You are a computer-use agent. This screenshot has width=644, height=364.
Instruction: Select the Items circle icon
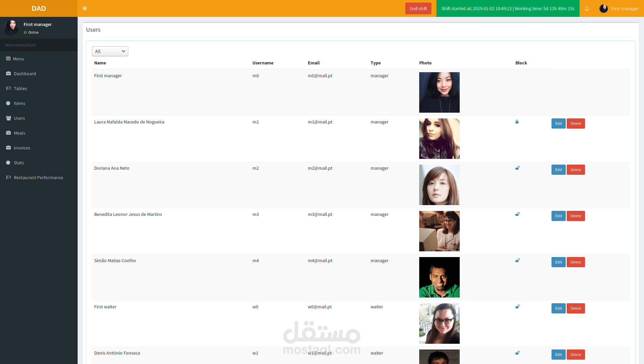coord(8,103)
